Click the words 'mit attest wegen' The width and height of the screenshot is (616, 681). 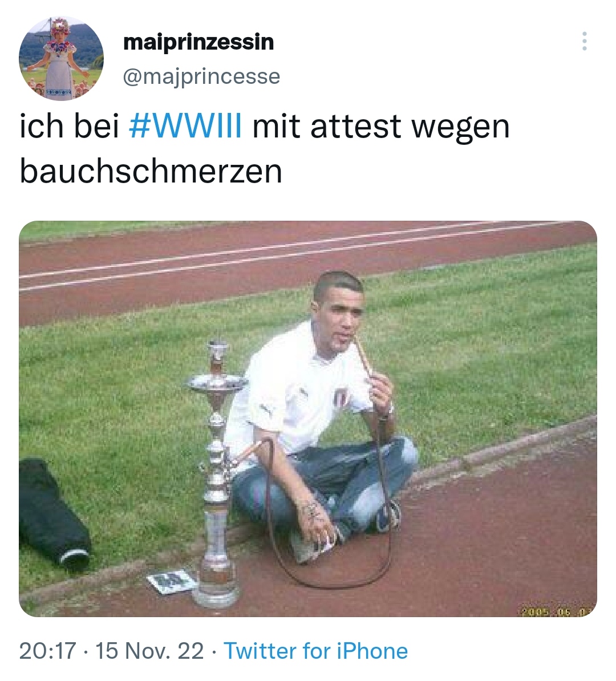click(x=381, y=127)
